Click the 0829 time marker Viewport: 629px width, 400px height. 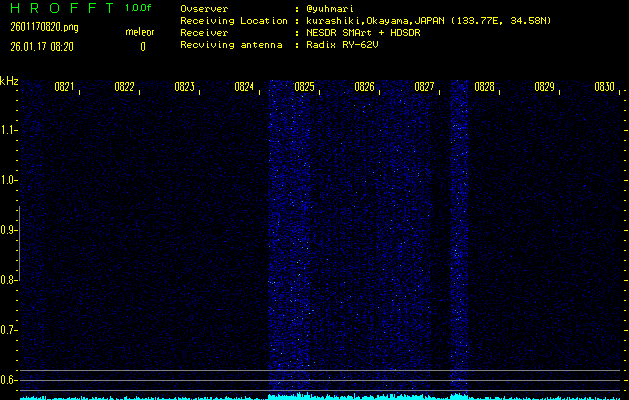click(544, 87)
